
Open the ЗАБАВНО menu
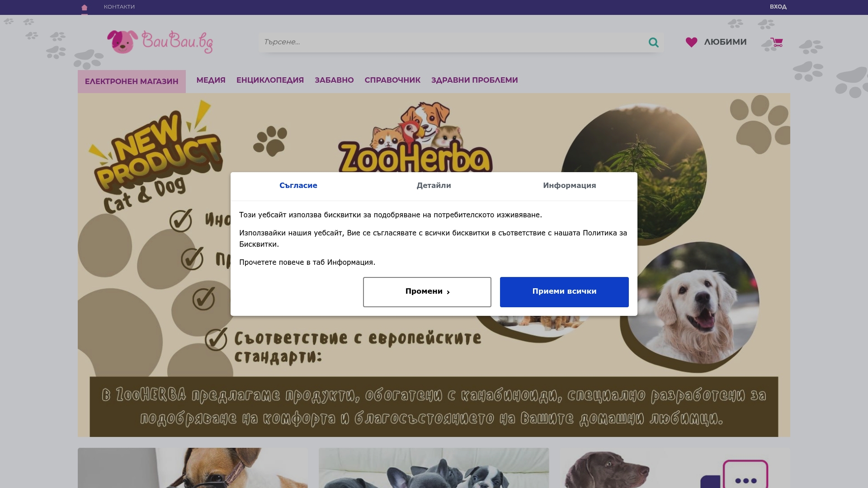coord(334,80)
